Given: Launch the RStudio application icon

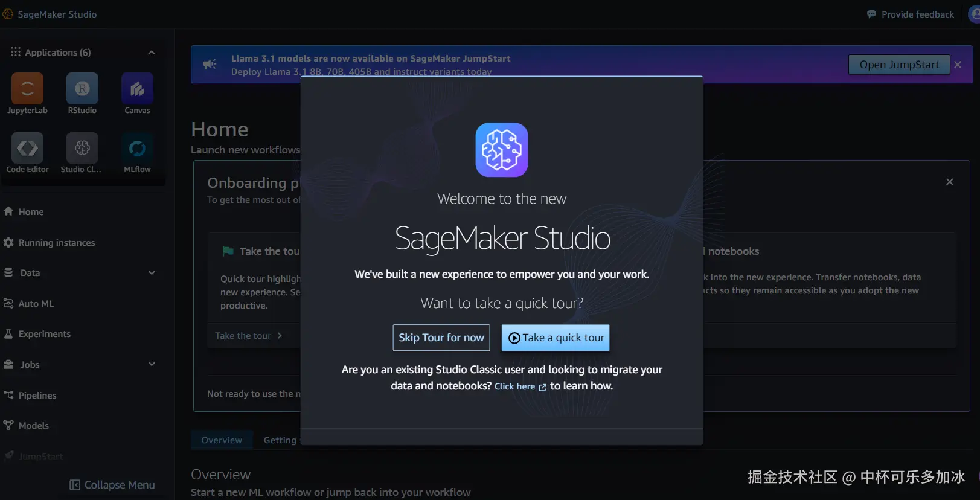Looking at the screenshot, I should pyautogui.click(x=82, y=89).
